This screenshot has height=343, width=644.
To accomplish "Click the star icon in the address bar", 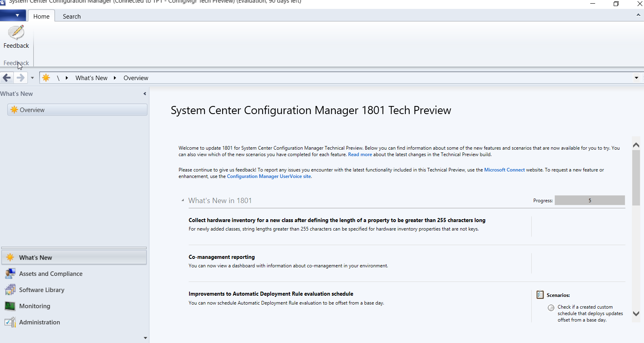I will (46, 78).
